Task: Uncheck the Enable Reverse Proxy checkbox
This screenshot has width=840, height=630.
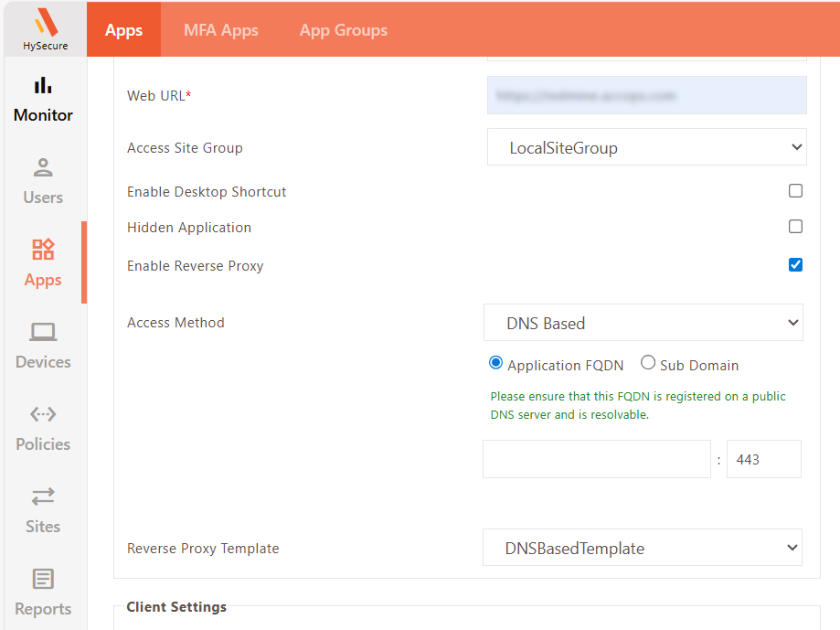Action: tap(795, 265)
